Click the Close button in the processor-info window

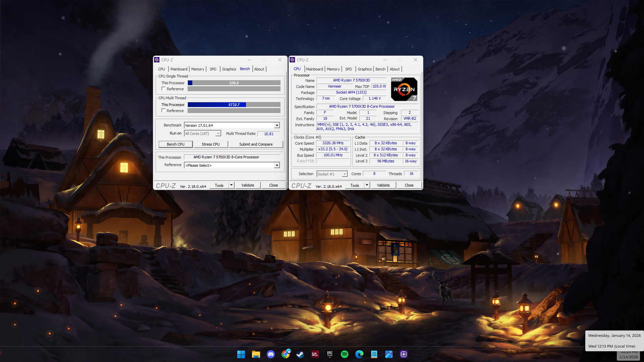tap(409, 185)
